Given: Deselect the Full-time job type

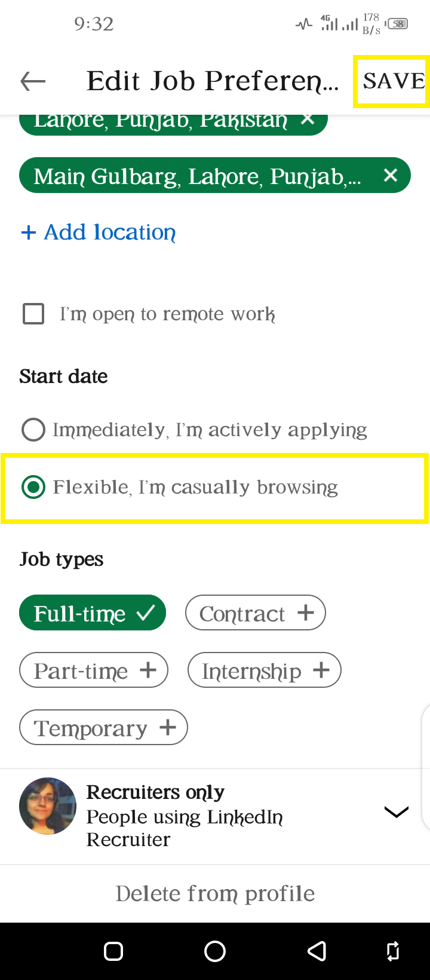Looking at the screenshot, I should click(x=93, y=613).
